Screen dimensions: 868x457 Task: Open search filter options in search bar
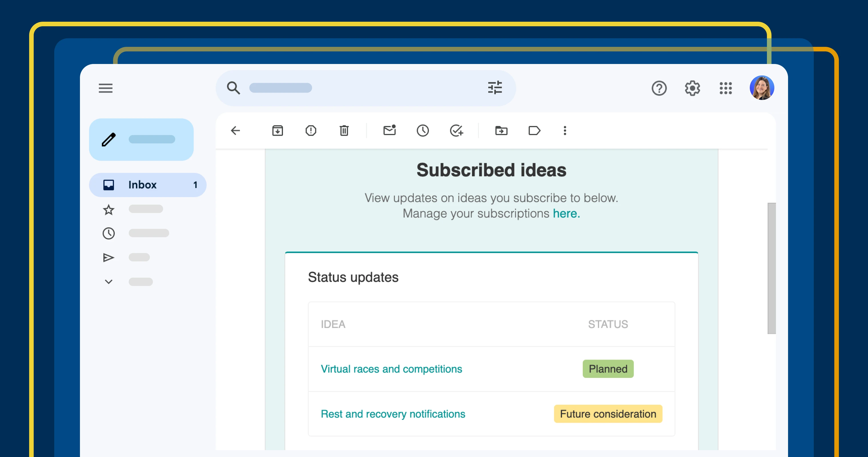pos(495,88)
